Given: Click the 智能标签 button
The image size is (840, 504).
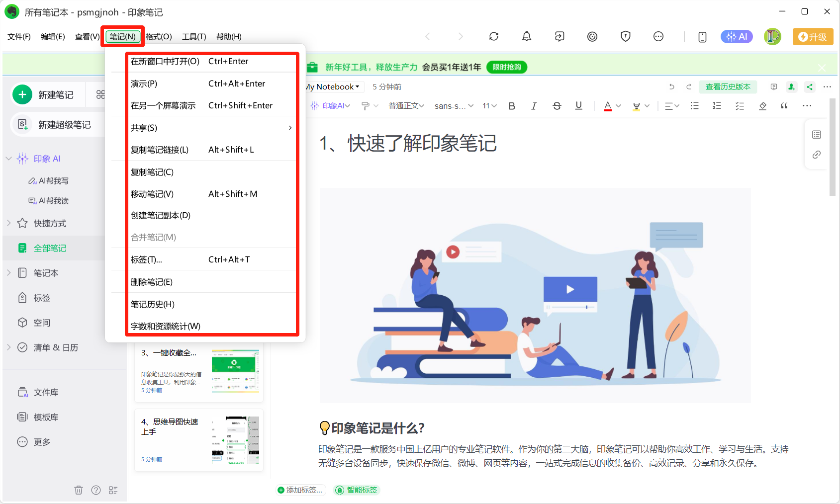Looking at the screenshot, I should [357, 490].
